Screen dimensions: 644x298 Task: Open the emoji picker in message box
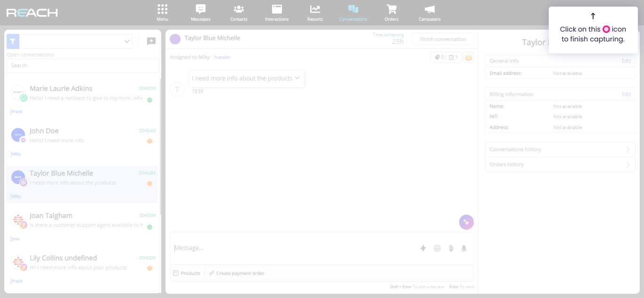pos(437,248)
